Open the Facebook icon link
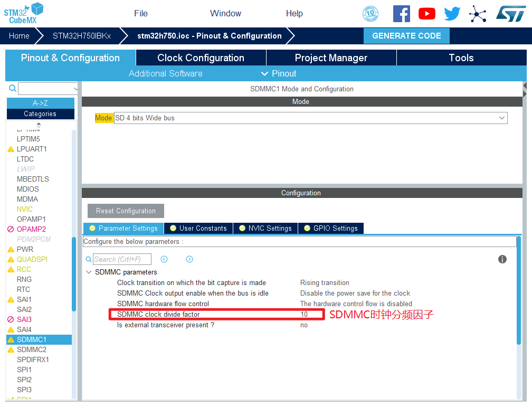 click(401, 14)
